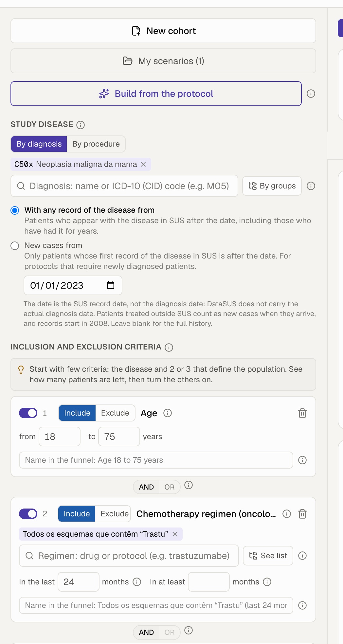Open My scenarios (1)
Image resolution: width=343 pixels, height=644 pixels.
163,61
